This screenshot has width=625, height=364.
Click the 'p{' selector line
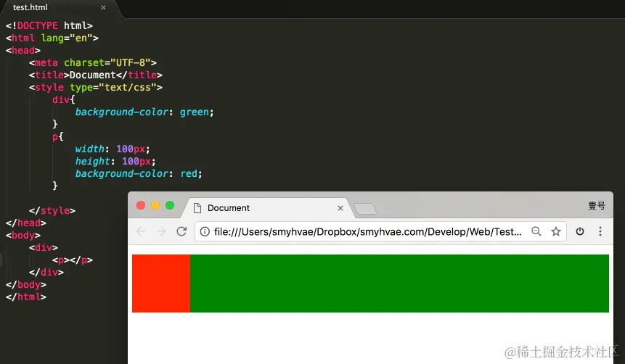(58, 136)
